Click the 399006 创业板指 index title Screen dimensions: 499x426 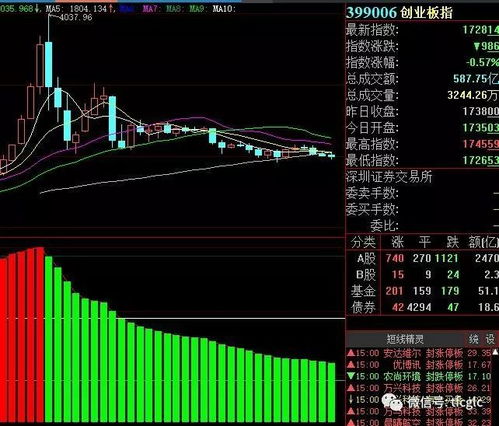click(399, 13)
